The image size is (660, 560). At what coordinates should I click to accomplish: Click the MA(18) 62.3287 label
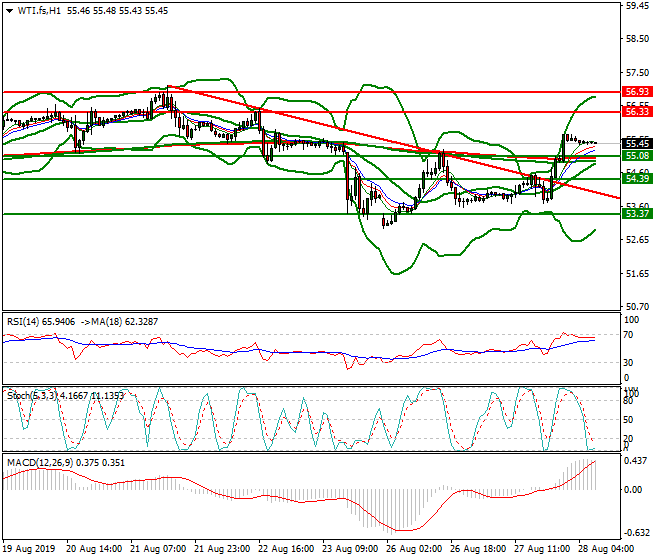pyautogui.click(x=125, y=322)
